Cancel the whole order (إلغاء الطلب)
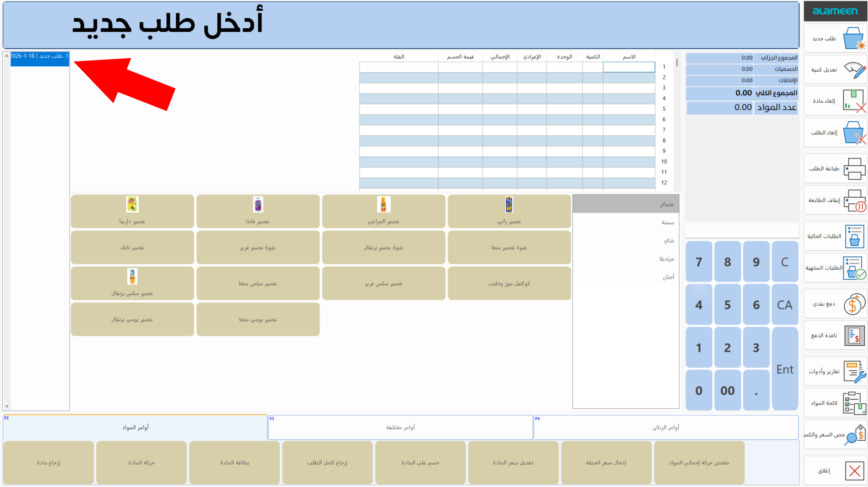Viewport: 868px width, 487px height. (835, 133)
